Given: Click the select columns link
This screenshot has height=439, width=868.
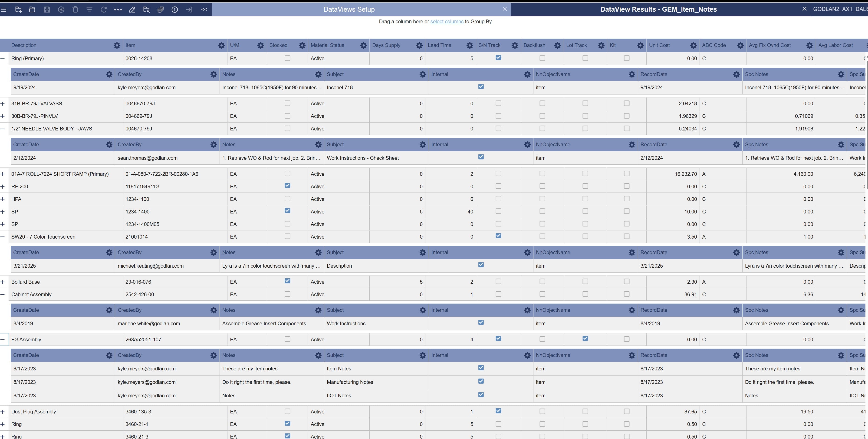Looking at the screenshot, I should point(447,22).
